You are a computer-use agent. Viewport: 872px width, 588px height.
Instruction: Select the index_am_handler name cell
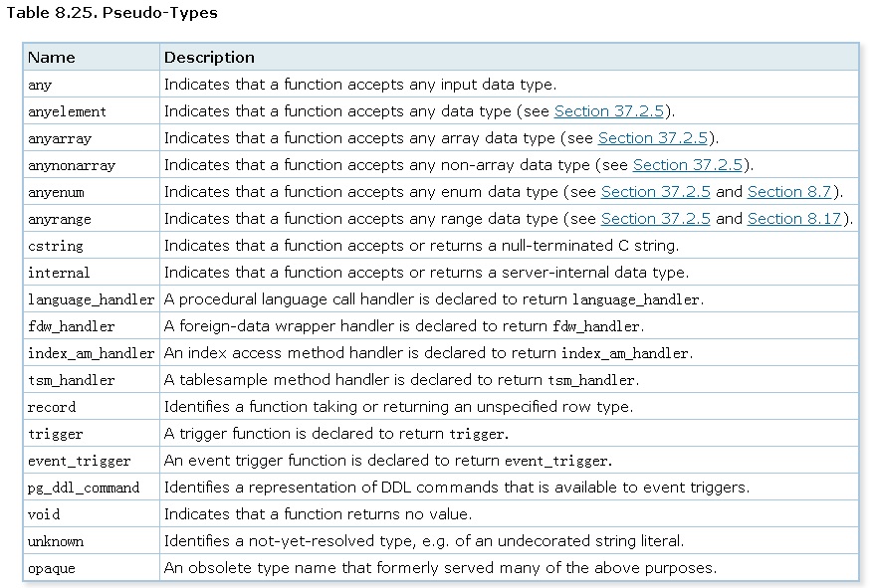[x=92, y=353]
